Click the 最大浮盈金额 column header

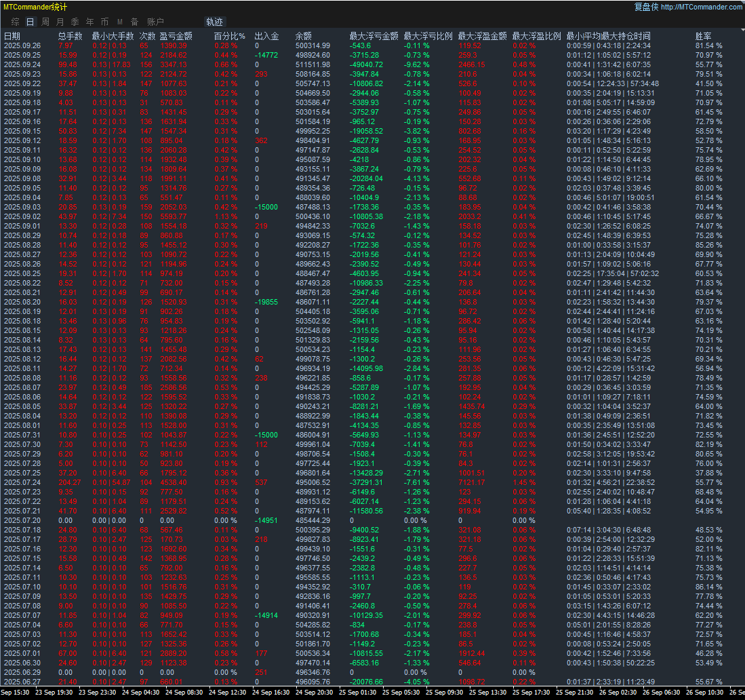tap(482, 36)
